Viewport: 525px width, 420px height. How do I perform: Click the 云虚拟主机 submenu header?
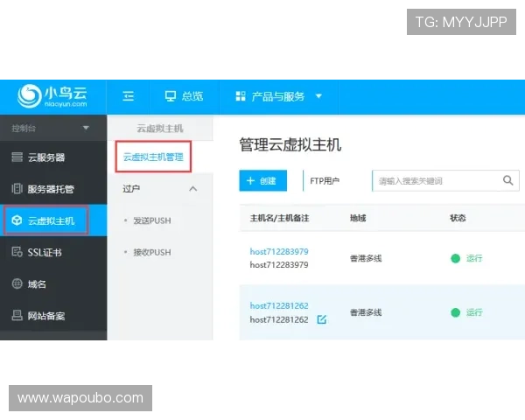[x=160, y=129]
